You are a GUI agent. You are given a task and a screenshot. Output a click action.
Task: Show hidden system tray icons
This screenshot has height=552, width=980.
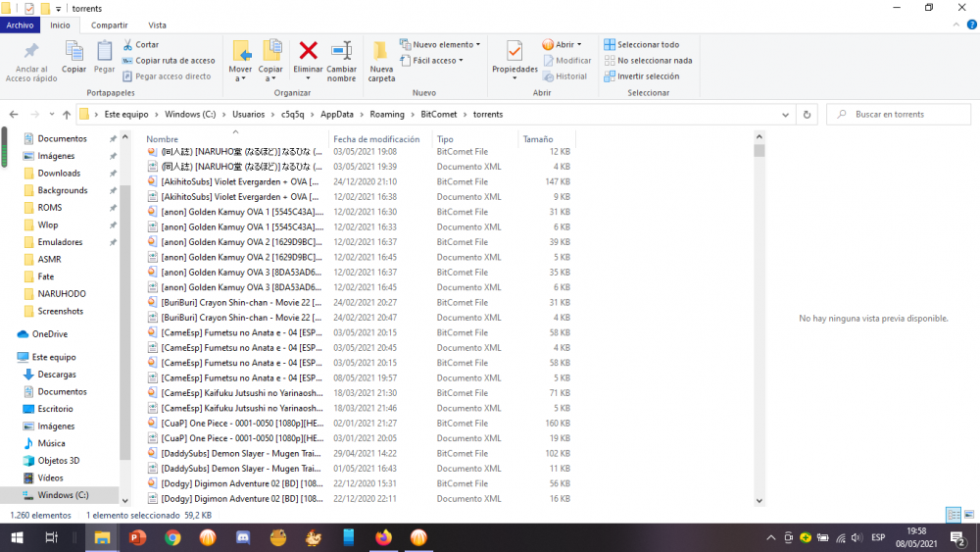770,537
